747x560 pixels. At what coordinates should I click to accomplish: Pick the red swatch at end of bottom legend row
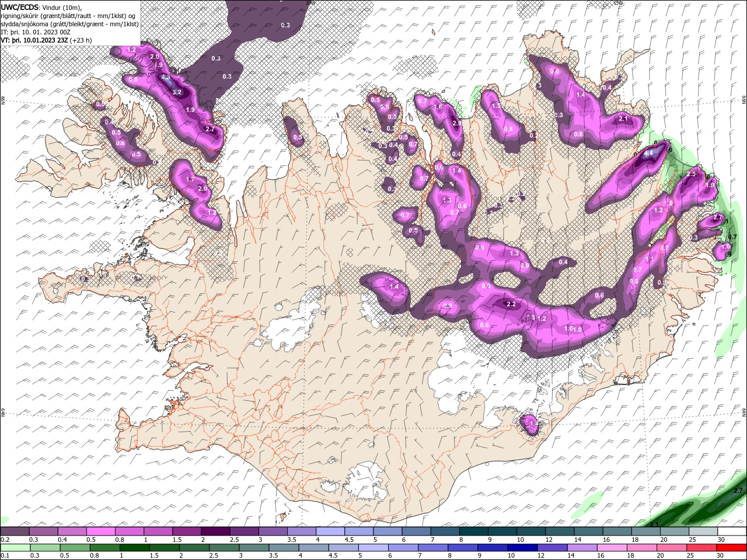731,548
